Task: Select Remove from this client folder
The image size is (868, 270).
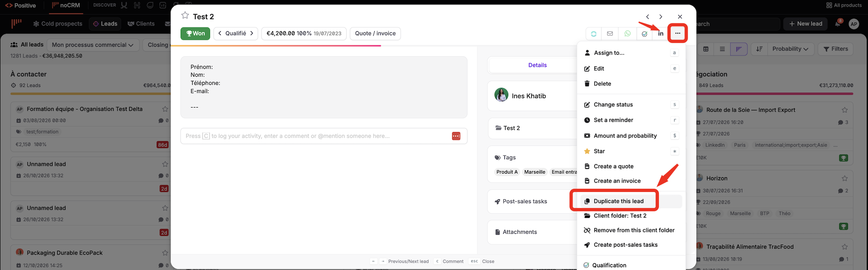Action: pyautogui.click(x=631, y=230)
